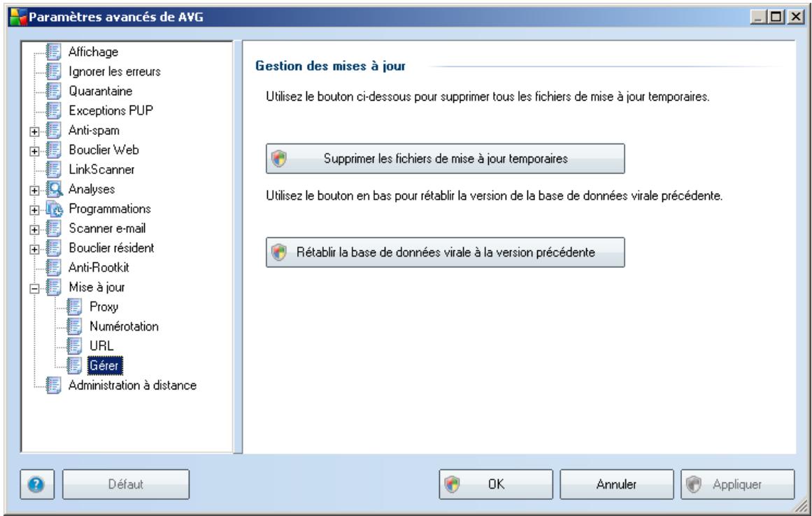Image resolution: width=812 pixels, height=516 pixels.
Task: Click the Administration à distance page icon
Action: [53, 385]
